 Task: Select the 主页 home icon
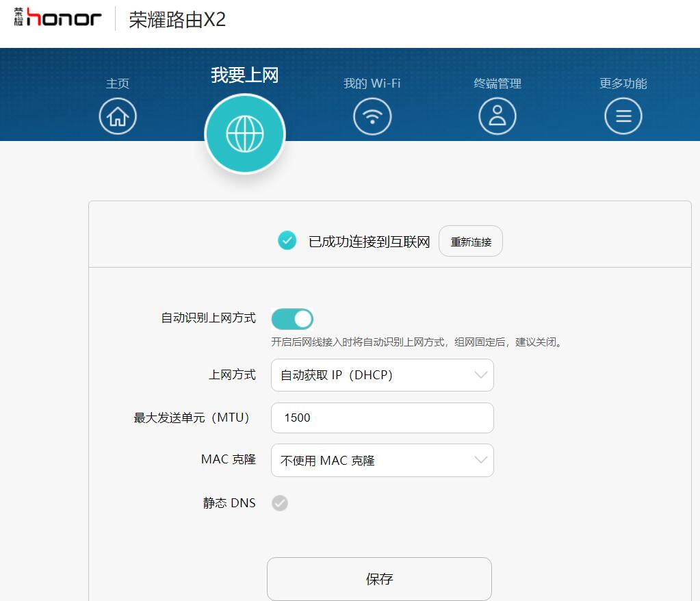coord(117,116)
